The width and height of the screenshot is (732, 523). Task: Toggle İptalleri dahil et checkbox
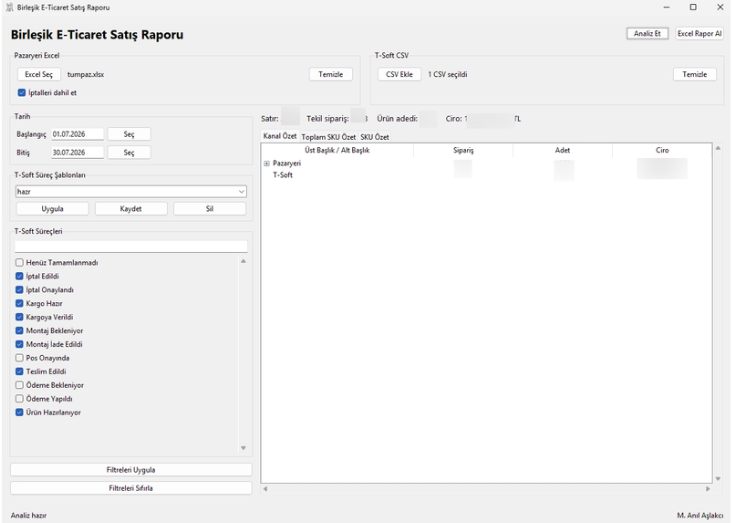(21, 92)
